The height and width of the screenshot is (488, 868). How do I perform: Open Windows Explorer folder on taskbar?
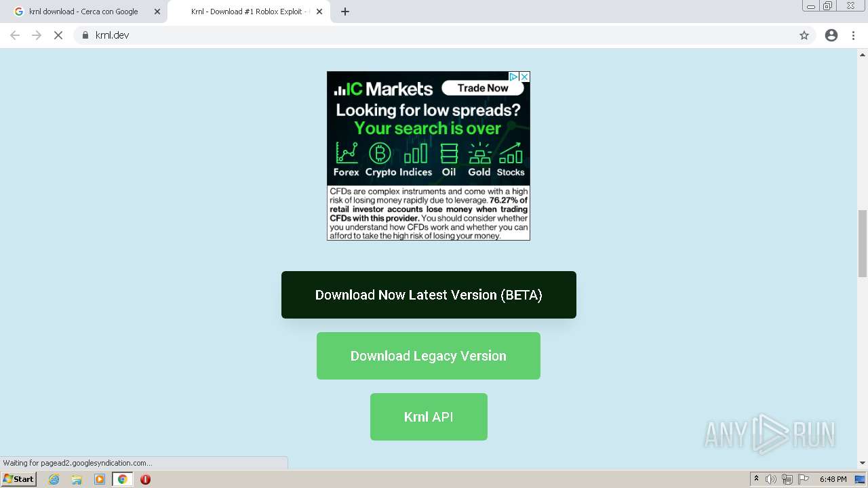click(x=77, y=479)
